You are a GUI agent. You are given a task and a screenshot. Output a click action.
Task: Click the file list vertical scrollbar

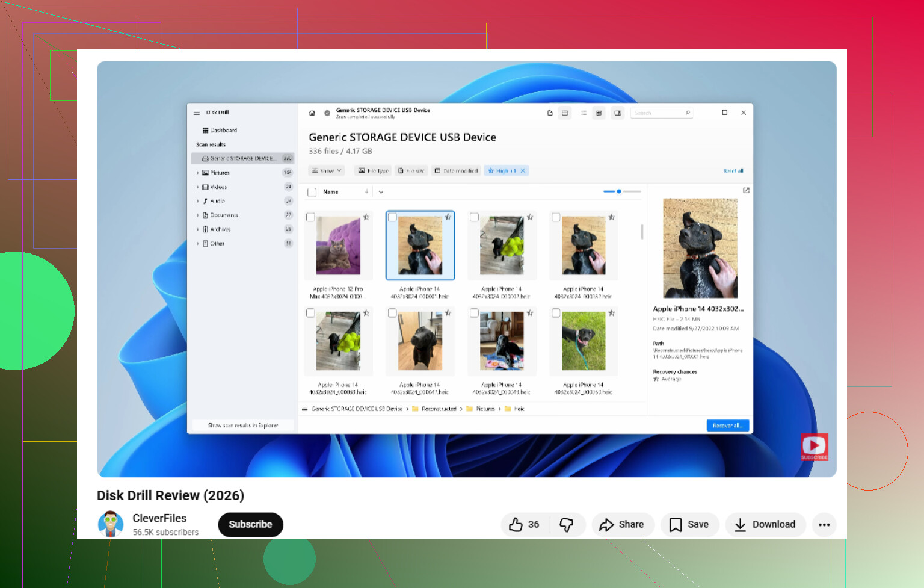coord(642,232)
